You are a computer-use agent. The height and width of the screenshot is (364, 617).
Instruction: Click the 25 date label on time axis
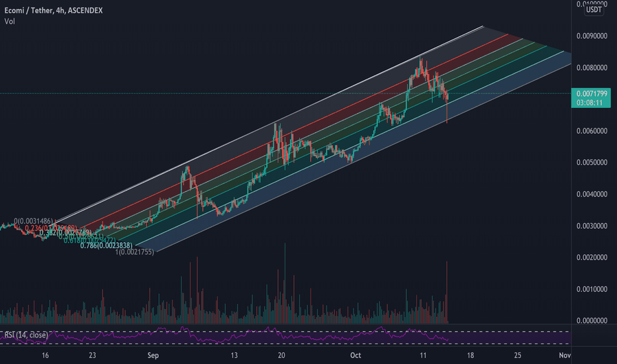click(x=518, y=355)
